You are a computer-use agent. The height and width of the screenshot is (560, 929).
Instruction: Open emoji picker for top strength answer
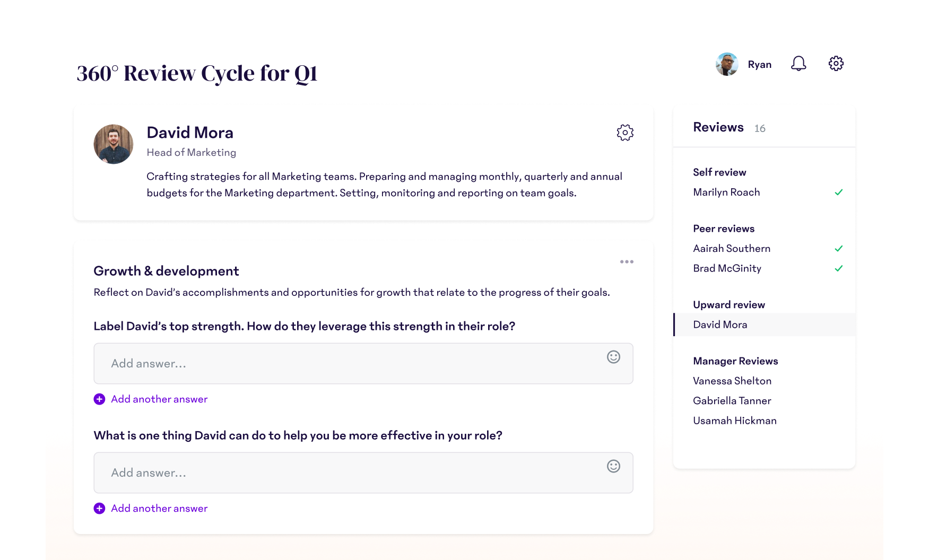(x=613, y=357)
